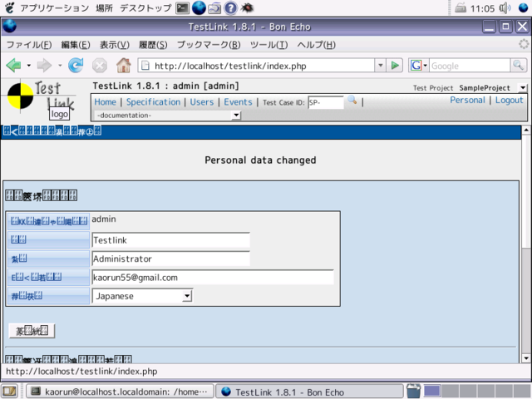This screenshot has height=399, width=532.
Task: Click the Google search box
Action: coord(470,66)
